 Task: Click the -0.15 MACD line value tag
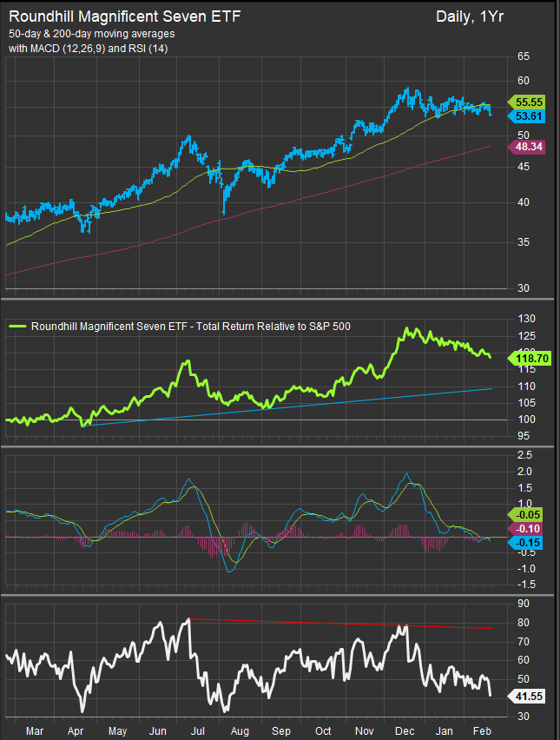525,543
